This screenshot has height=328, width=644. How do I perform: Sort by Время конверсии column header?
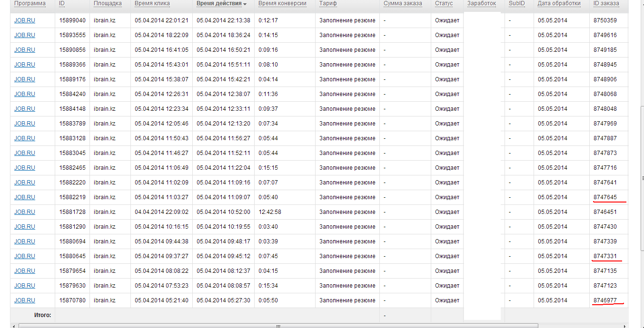tap(283, 3)
